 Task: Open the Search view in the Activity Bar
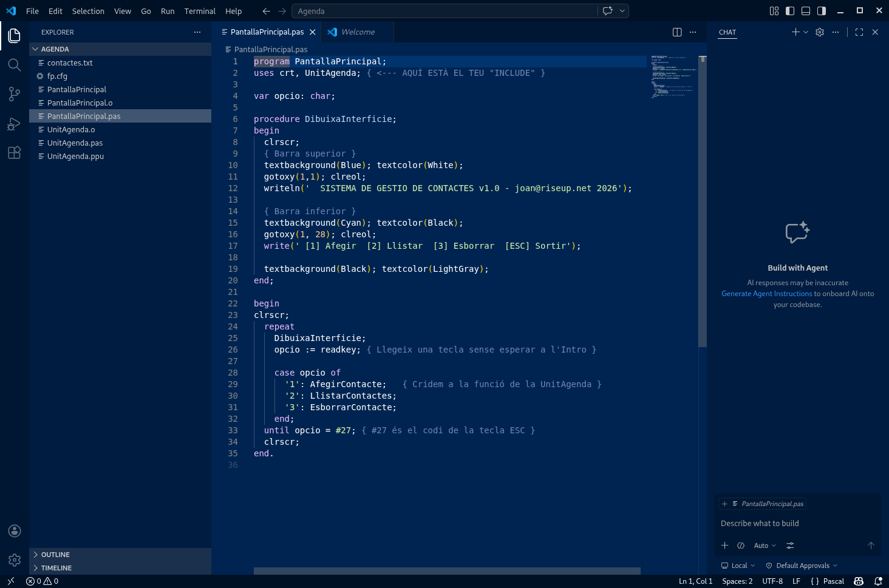coord(14,64)
